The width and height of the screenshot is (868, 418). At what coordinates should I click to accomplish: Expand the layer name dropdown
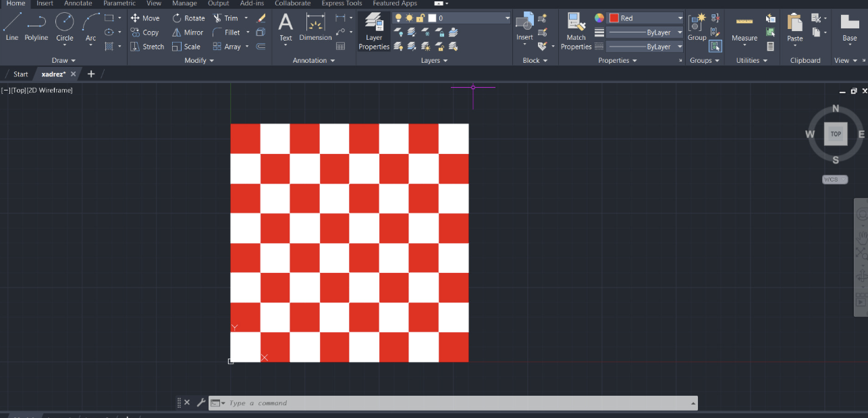pyautogui.click(x=506, y=18)
